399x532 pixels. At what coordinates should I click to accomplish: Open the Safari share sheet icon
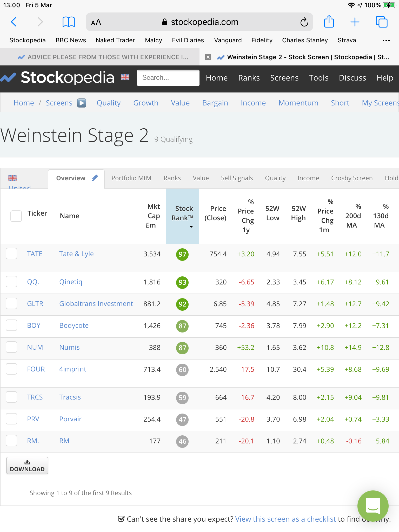point(329,21)
